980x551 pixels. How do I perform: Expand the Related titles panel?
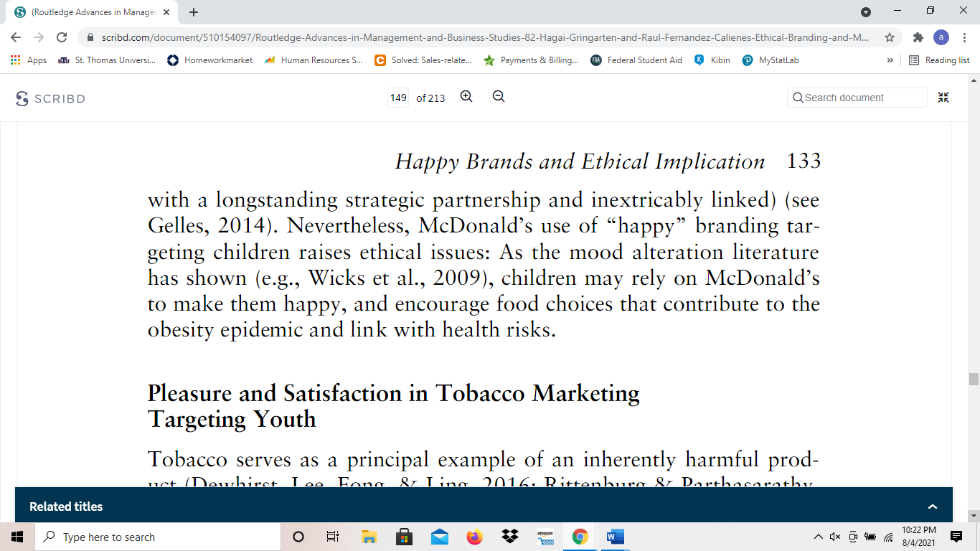click(933, 507)
